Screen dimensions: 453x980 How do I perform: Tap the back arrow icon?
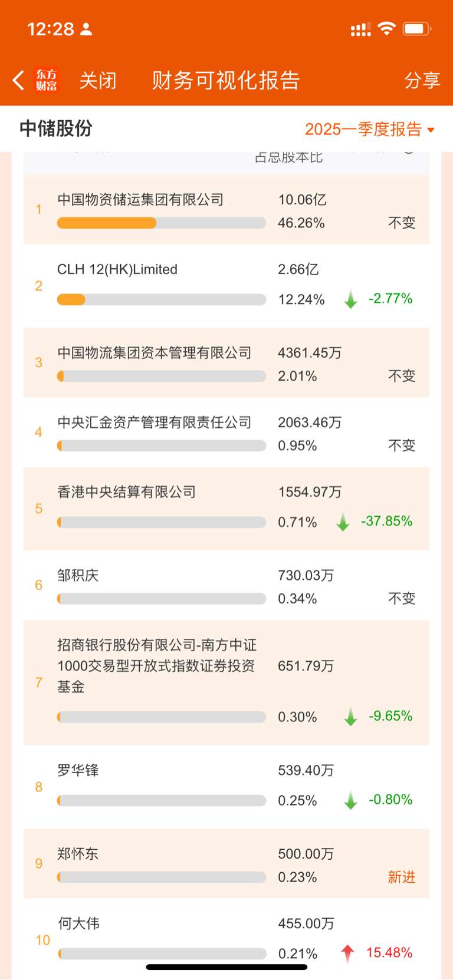click(18, 80)
